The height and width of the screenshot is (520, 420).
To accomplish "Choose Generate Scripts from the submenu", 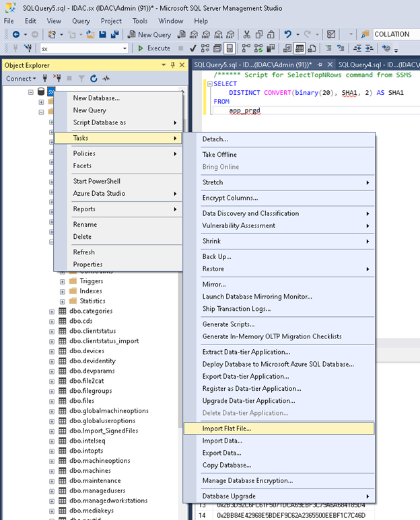I will [x=228, y=324].
